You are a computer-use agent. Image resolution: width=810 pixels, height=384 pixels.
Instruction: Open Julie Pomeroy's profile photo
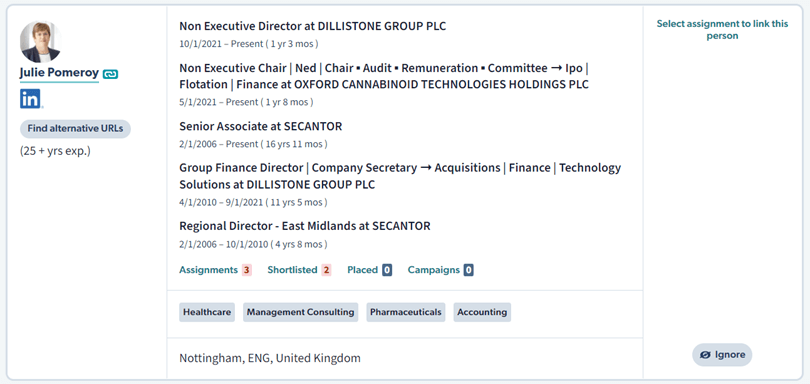click(x=40, y=42)
